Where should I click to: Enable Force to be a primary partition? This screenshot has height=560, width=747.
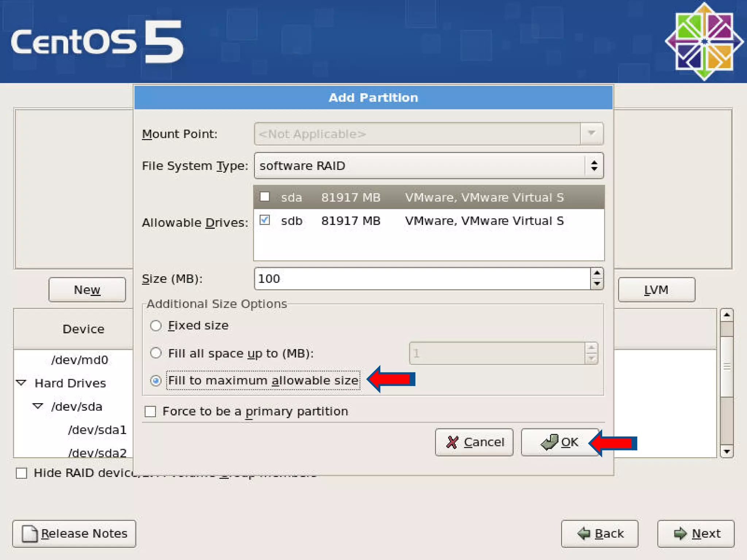click(x=150, y=412)
